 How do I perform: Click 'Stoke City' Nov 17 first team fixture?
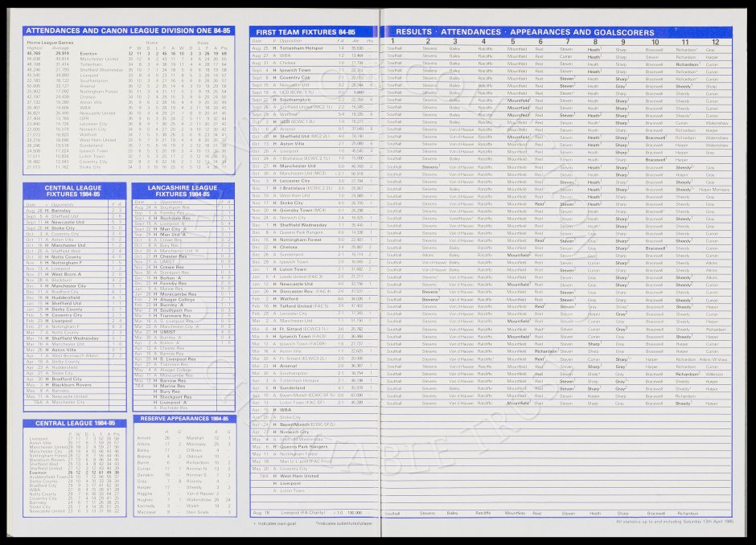coord(291,203)
